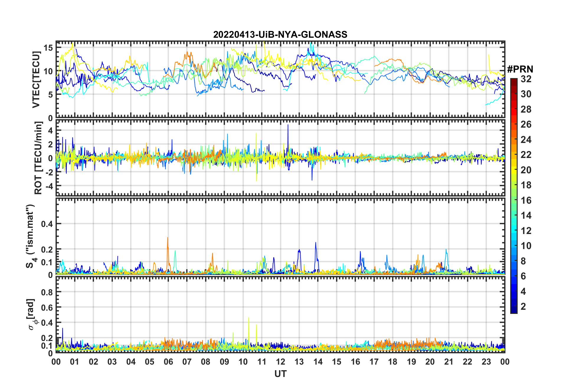Select x-axis hour label "21"
The height and width of the screenshot is (392, 561).
(x=449, y=362)
